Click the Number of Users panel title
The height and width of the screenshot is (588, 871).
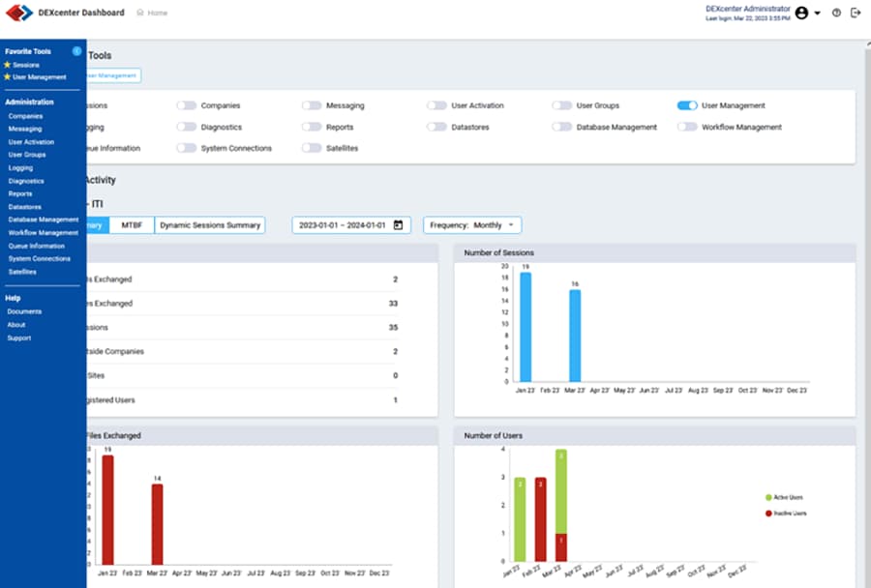click(494, 436)
